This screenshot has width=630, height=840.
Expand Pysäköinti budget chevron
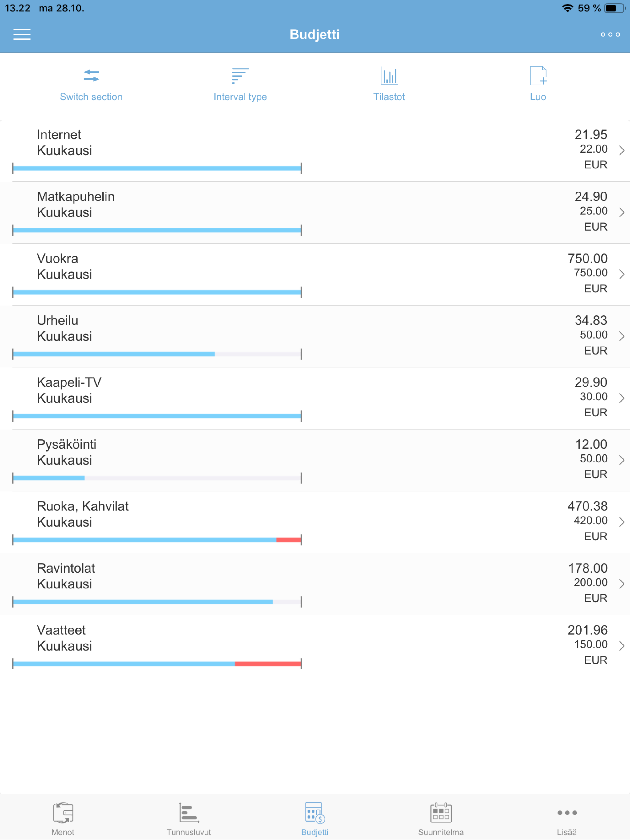coord(621,460)
